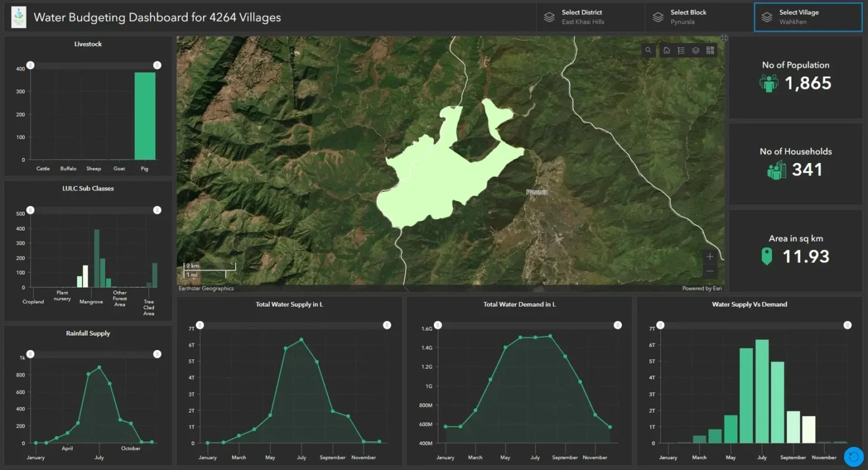Open the map layers panel
Screen dimensions: 868x470
[696, 51]
